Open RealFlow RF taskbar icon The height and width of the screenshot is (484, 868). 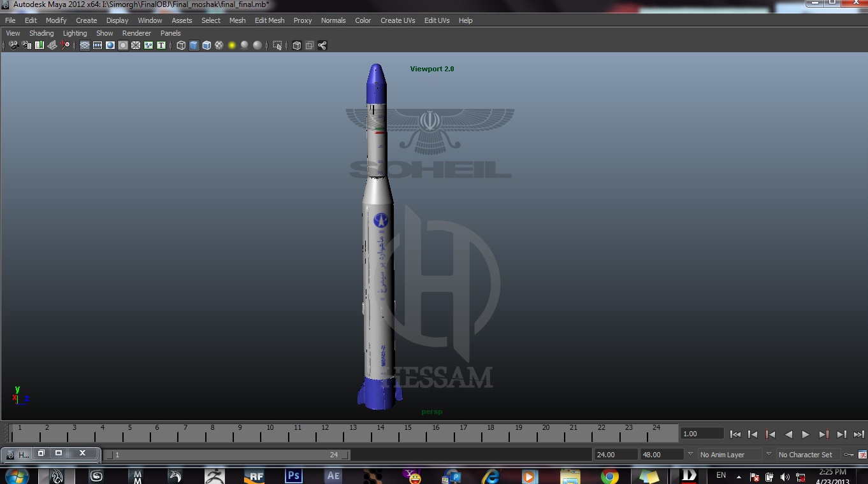point(254,476)
